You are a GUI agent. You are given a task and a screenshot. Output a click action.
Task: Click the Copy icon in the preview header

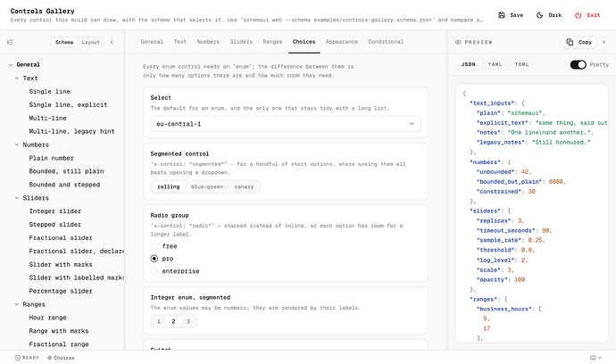coord(570,42)
